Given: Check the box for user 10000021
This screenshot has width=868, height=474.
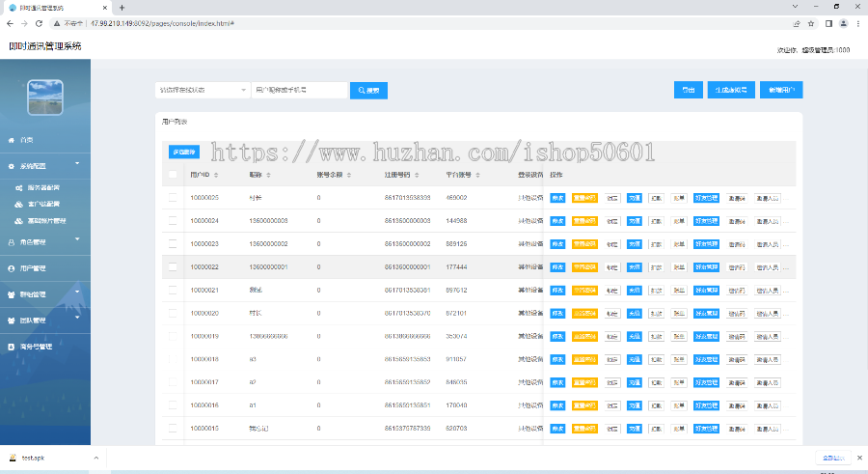Looking at the screenshot, I should click(x=173, y=290).
